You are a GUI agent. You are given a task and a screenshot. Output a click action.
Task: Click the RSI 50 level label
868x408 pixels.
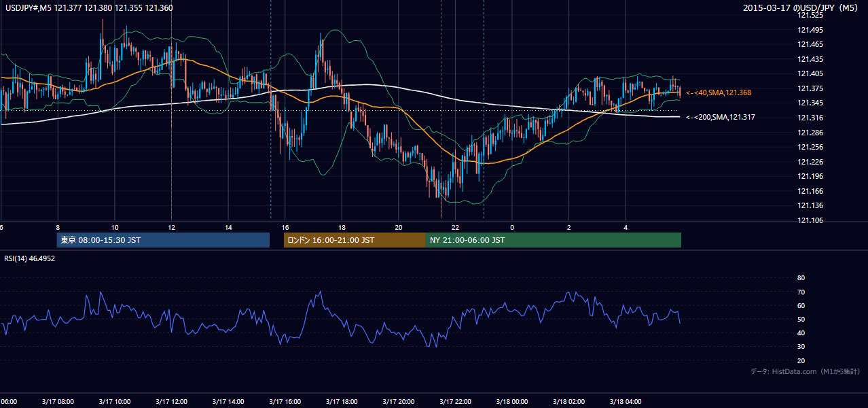tap(801, 319)
